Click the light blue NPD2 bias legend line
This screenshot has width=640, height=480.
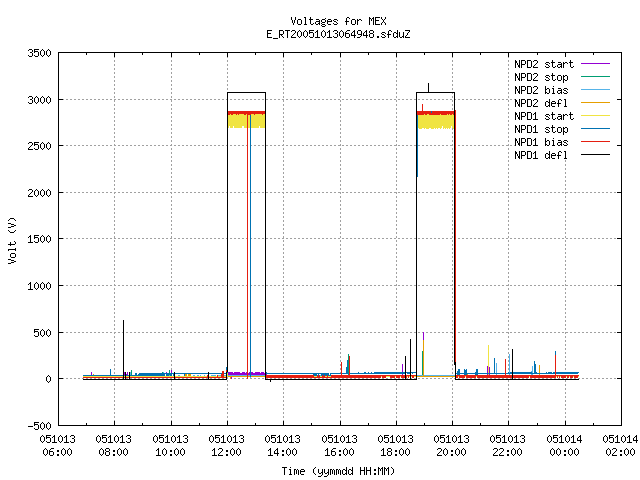595,89
